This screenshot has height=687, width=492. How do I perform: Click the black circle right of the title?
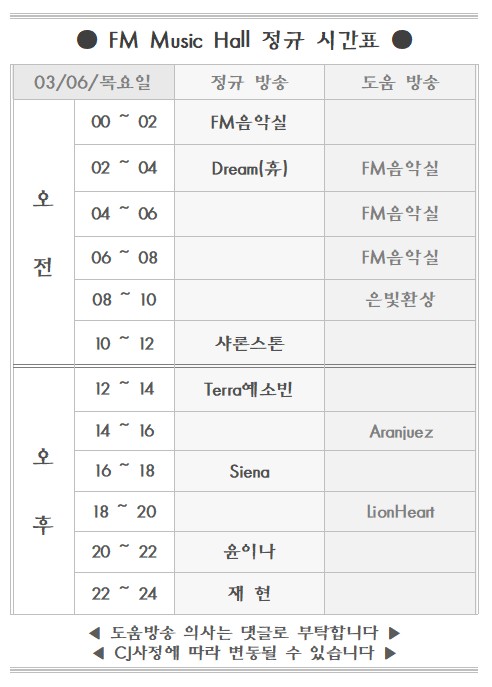coord(402,40)
